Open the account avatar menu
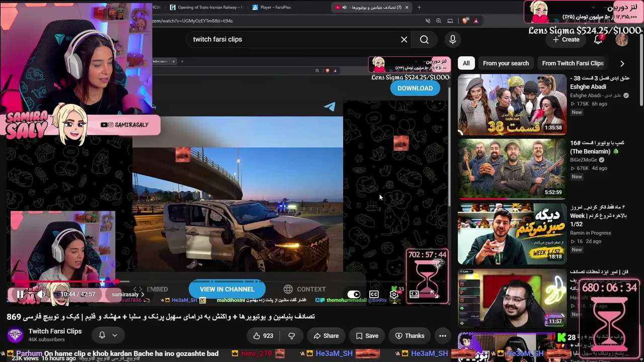 [622, 40]
